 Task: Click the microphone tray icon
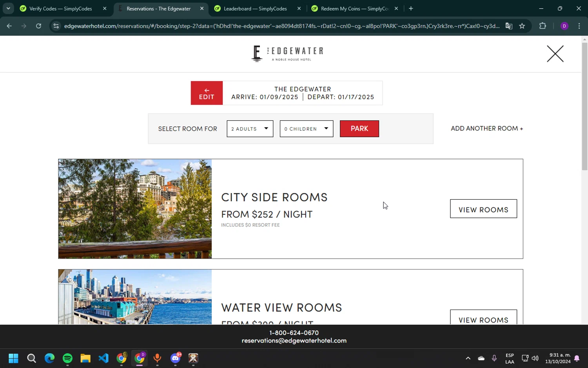[494, 358]
